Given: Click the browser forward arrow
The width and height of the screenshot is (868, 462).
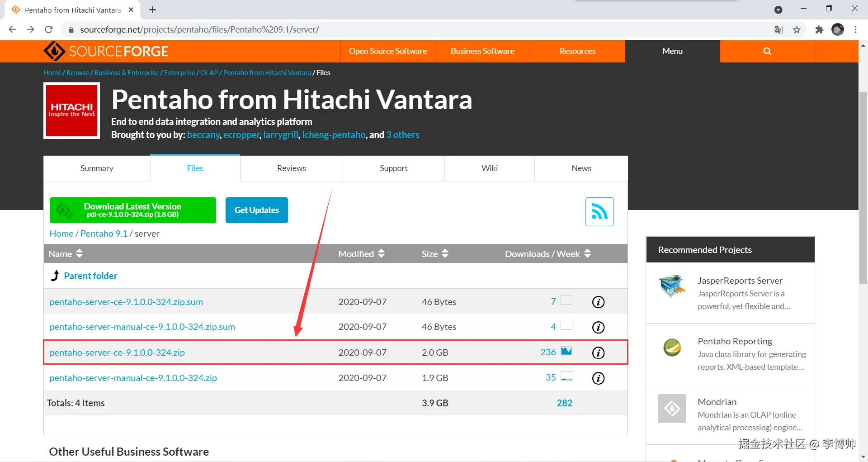Looking at the screenshot, I should 30,29.
